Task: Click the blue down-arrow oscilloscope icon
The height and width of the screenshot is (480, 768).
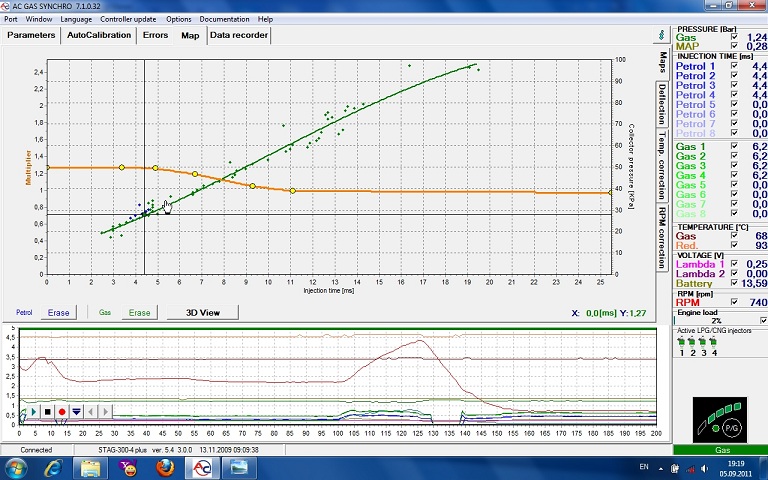Action: [x=77, y=411]
